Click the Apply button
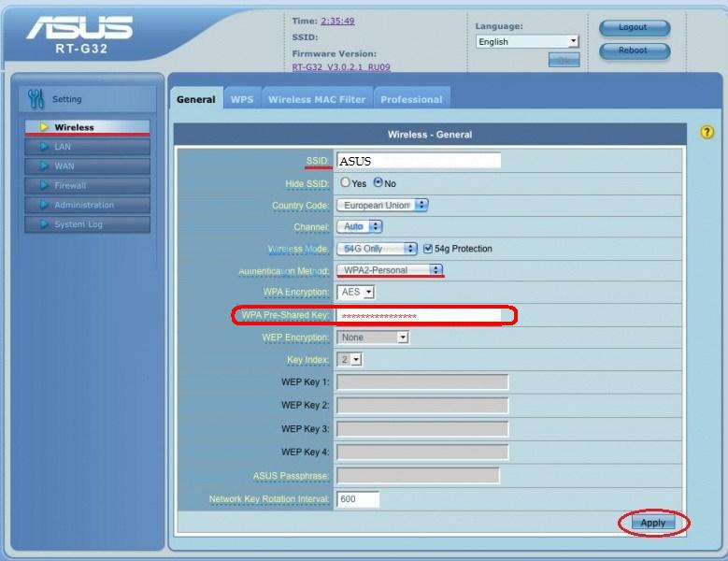The width and height of the screenshot is (728, 561). pos(653,523)
